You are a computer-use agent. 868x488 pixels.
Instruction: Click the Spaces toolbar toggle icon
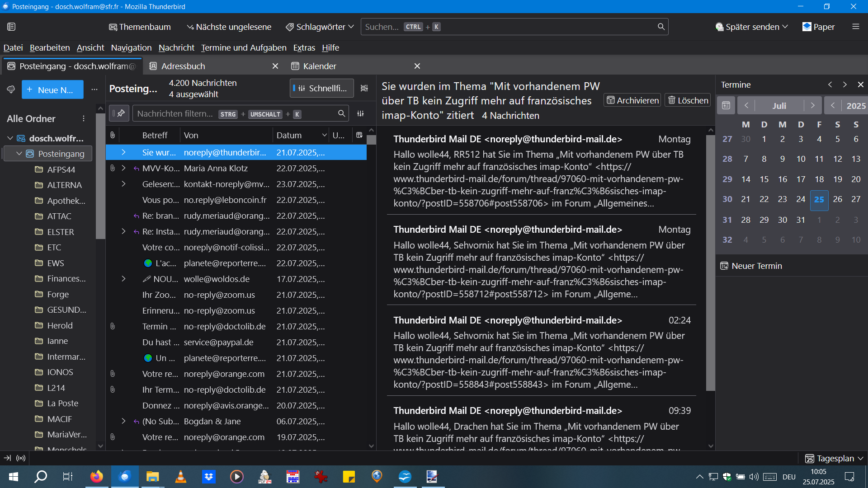click(x=11, y=27)
